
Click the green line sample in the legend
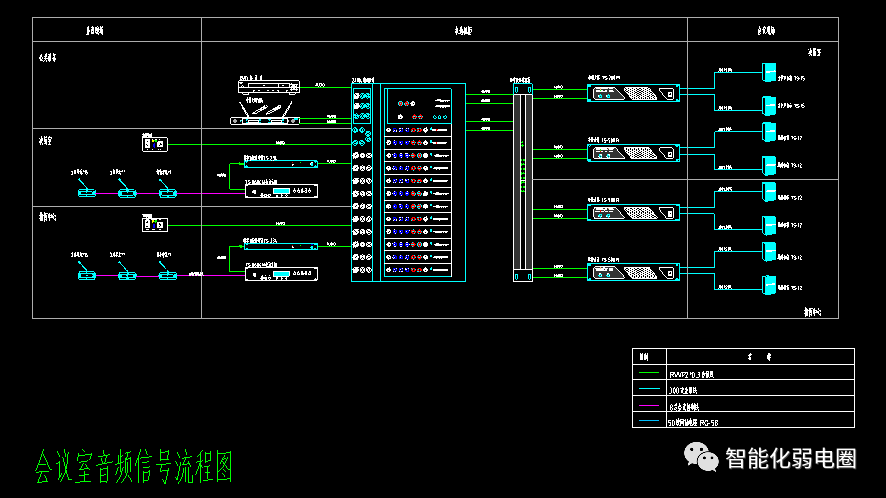click(649, 373)
